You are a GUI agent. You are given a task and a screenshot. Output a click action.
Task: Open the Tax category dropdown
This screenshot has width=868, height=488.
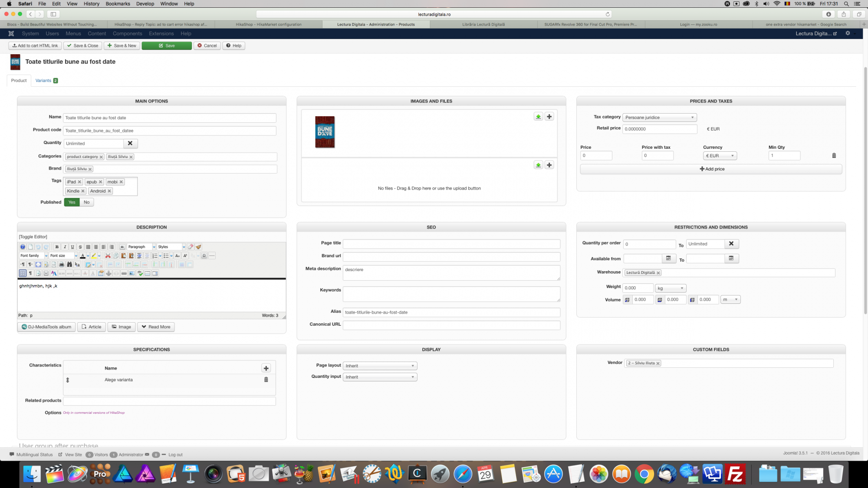[x=659, y=118]
